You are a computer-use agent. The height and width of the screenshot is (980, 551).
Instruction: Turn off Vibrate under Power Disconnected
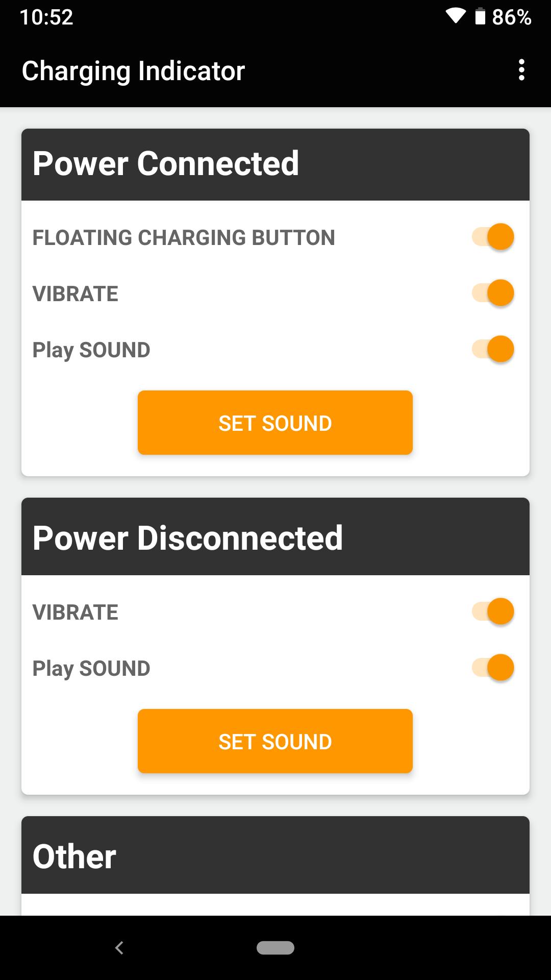tap(493, 611)
